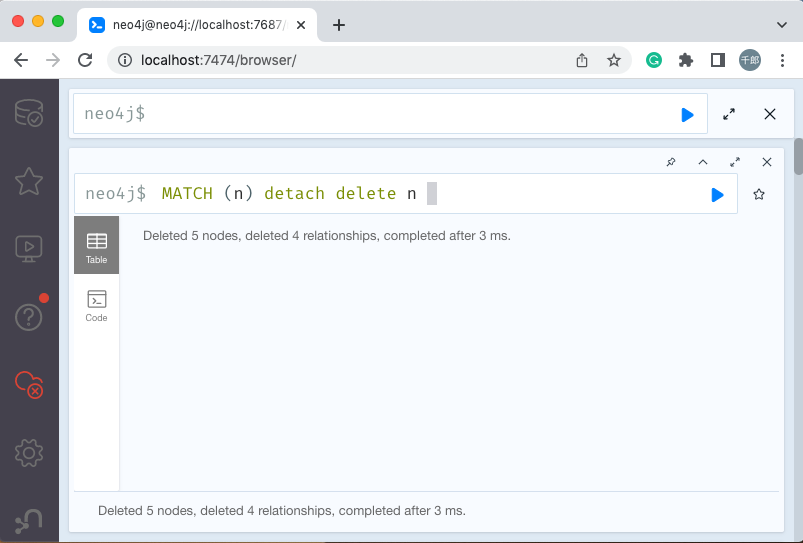
Task: Open a new browser tab
Action: pos(339,25)
